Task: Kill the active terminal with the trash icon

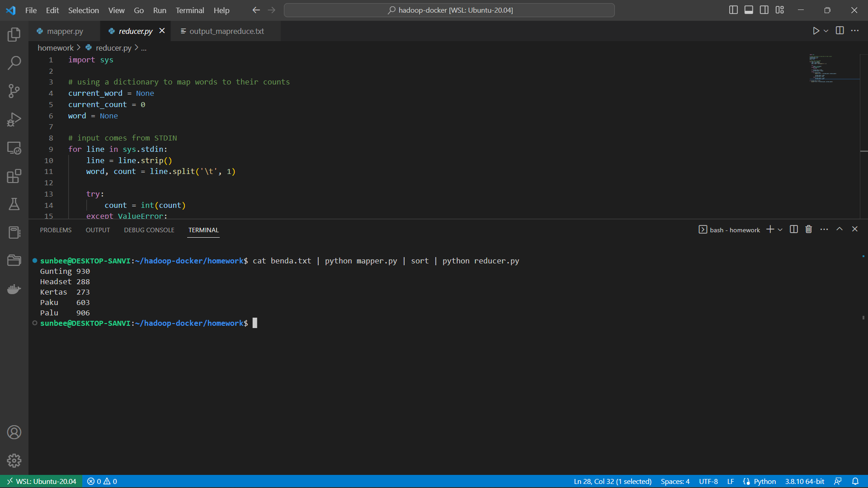Action: click(808, 229)
